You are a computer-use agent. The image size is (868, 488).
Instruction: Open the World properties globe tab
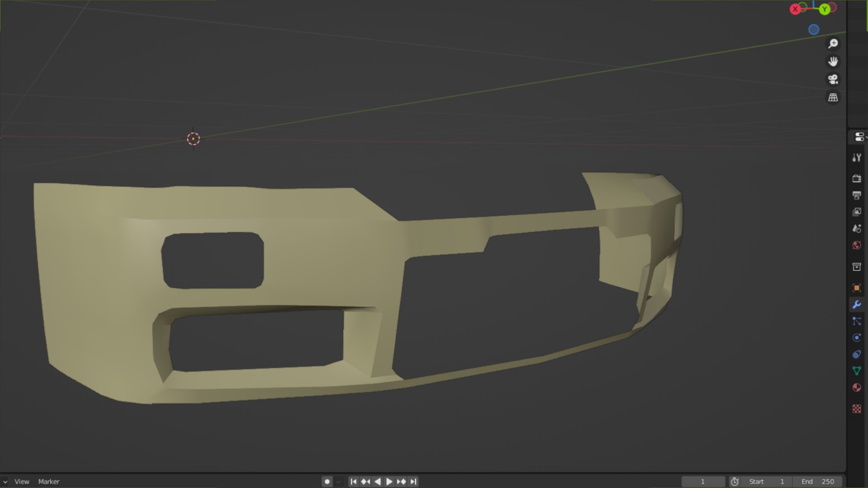point(856,245)
